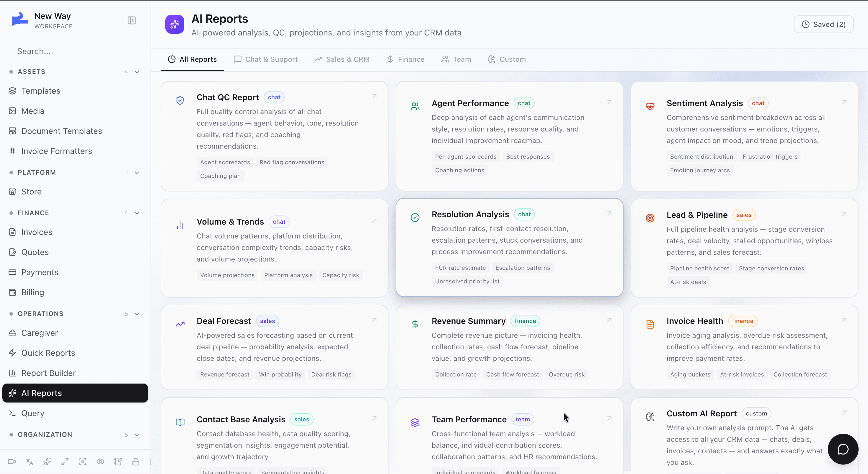This screenshot has height=474, width=868.
Task: Open the Team tab
Action: point(456,59)
